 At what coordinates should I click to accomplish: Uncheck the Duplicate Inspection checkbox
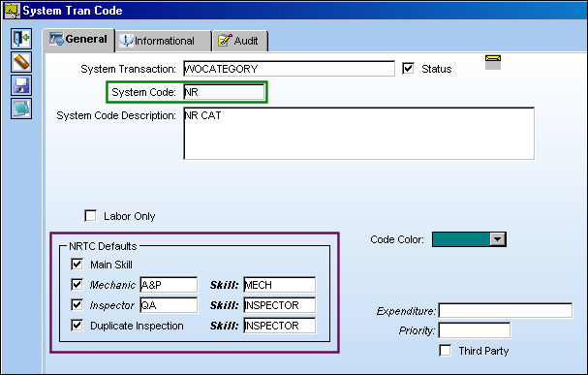(77, 326)
